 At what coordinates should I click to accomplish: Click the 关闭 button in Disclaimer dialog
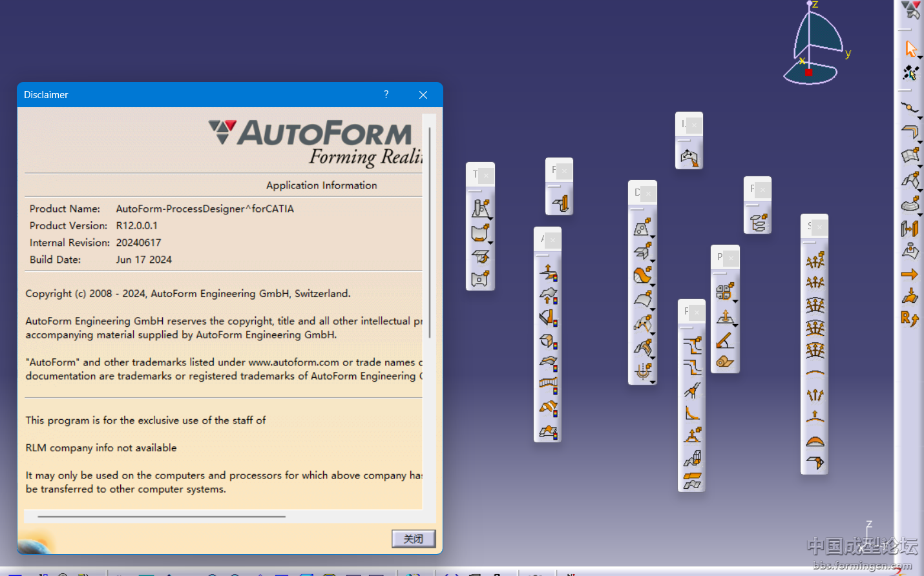[x=414, y=539]
